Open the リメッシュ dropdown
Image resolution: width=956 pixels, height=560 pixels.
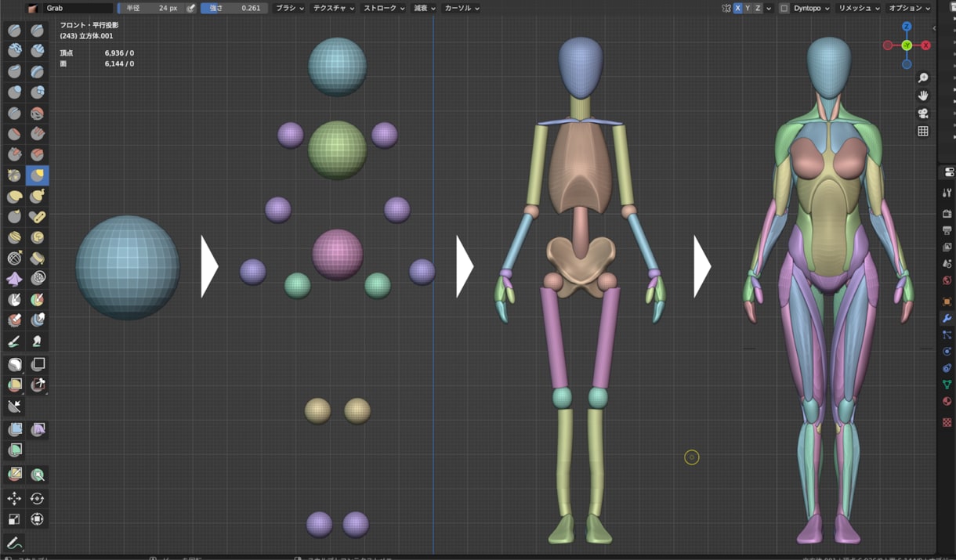[858, 8]
